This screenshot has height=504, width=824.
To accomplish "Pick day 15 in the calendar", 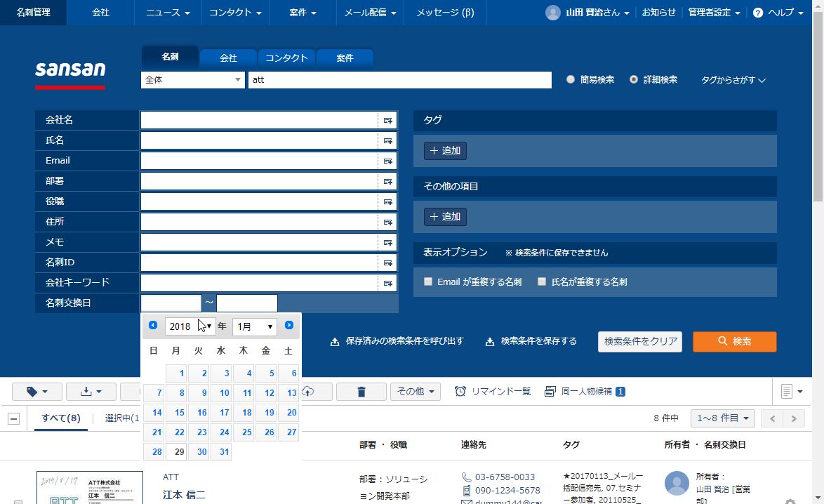I will click(x=177, y=413).
